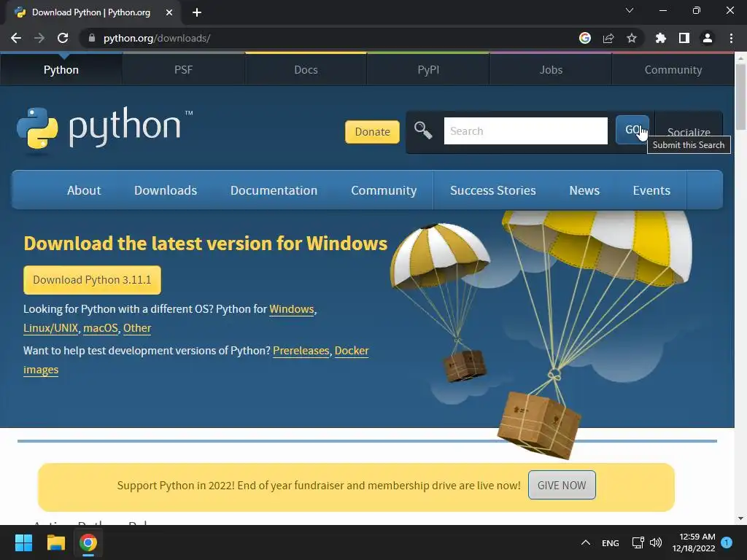
Task: Click the yellow Donate button
Action: click(x=372, y=131)
